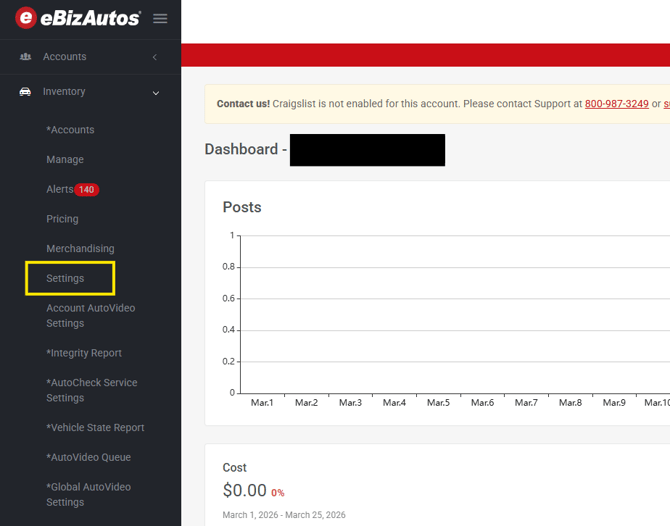Click the March 1, 2026 - March 25, 2026 date range
Image resolution: width=670 pixels, height=526 pixels.
pyautogui.click(x=284, y=515)
